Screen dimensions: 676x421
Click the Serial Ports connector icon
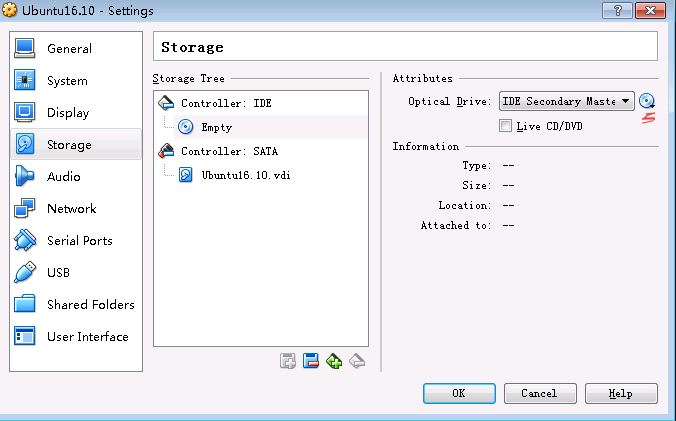click(x=25, y=240)
